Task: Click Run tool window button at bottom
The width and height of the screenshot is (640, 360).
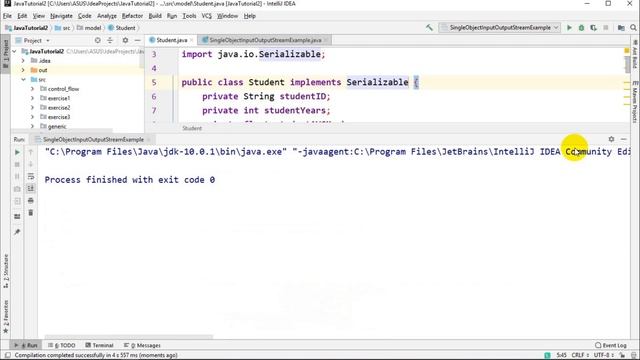Action: click(26, 345)
